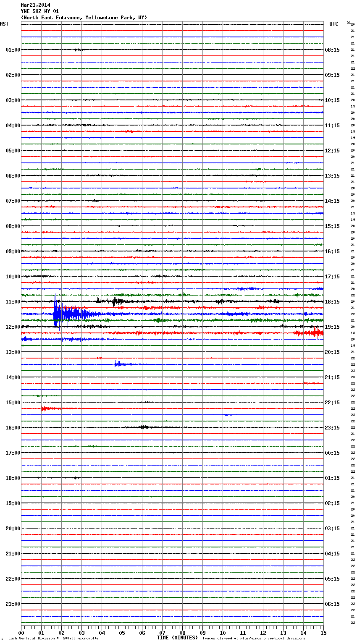Click the 16:15 UTC time label

pos(332,251)
